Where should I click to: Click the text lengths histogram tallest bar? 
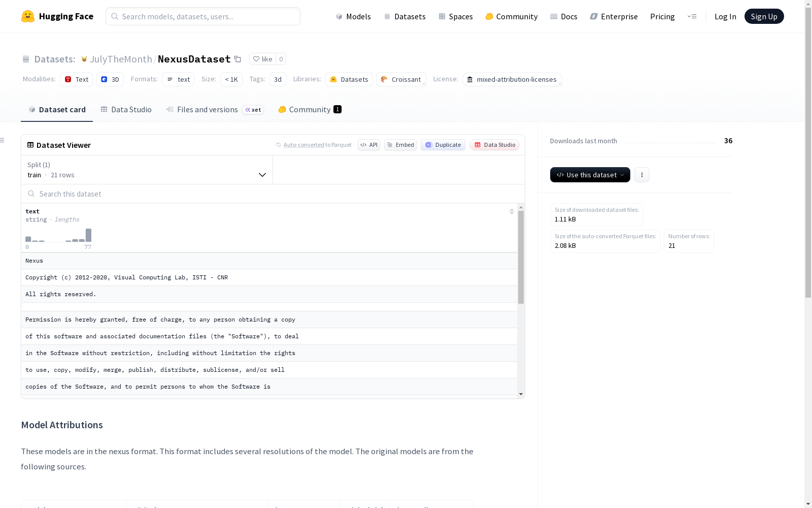point(89,235)
